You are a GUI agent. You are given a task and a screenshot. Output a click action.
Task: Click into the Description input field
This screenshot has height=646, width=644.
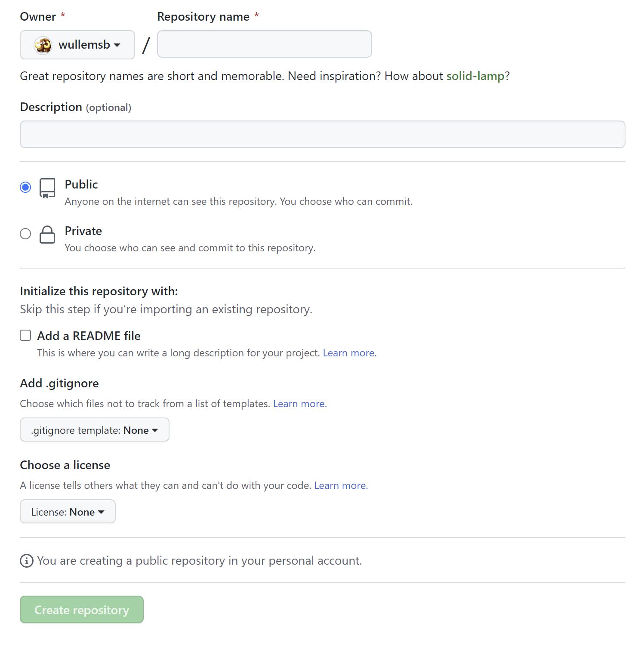(x=322, y=134)
